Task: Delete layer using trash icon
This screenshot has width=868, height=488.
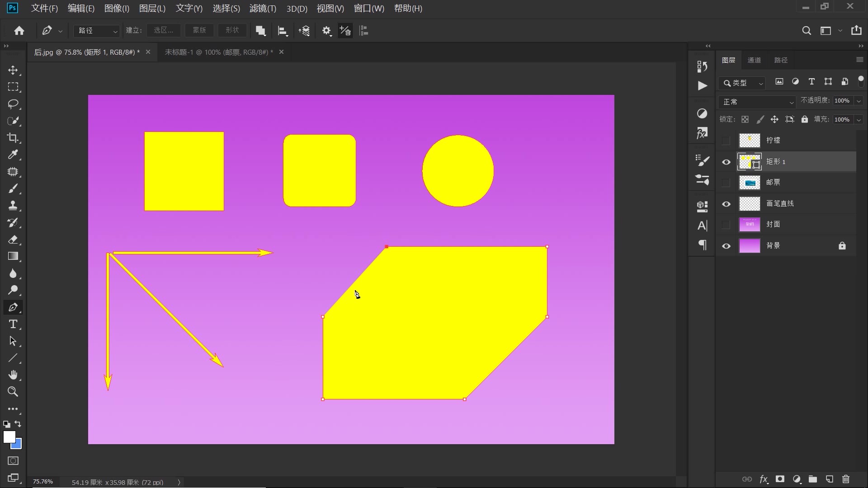Action: click(x=846, y=479)
